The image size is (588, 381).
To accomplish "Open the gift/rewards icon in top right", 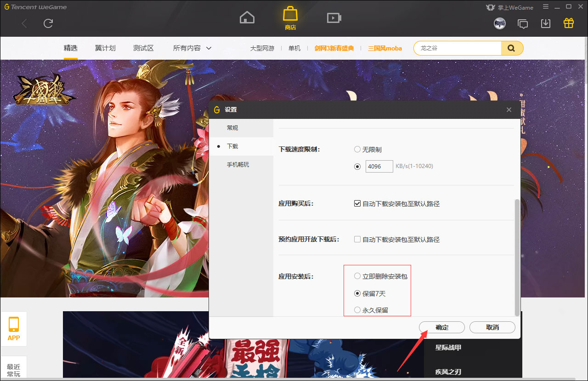I will click(x=568, y=22).
